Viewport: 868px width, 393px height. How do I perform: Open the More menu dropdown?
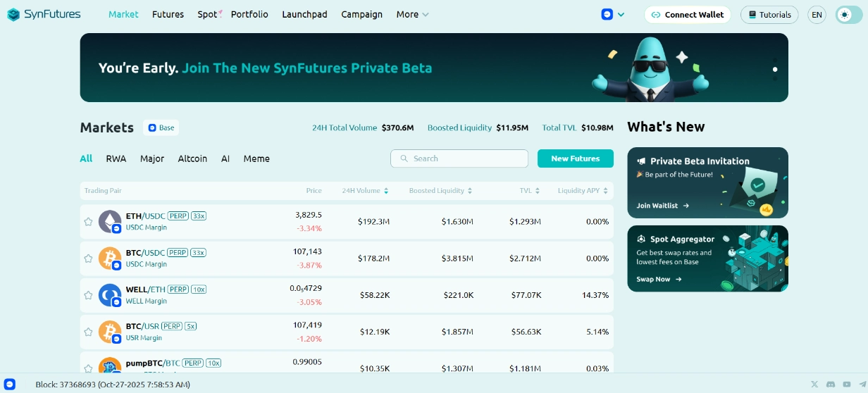[412, 14]
